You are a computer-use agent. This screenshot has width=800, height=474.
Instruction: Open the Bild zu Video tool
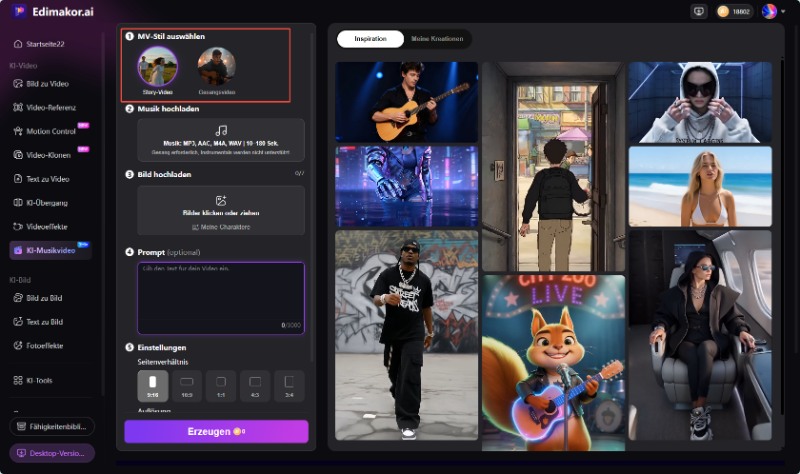point(41,84)
